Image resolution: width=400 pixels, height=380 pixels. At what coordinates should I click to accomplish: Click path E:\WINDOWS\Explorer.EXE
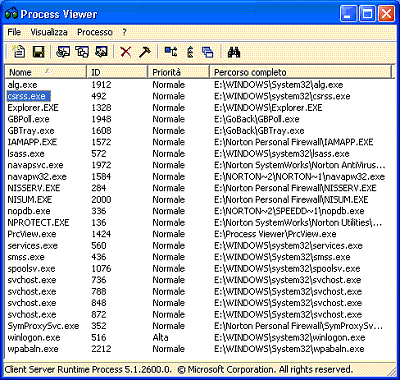tap(268, 108)
